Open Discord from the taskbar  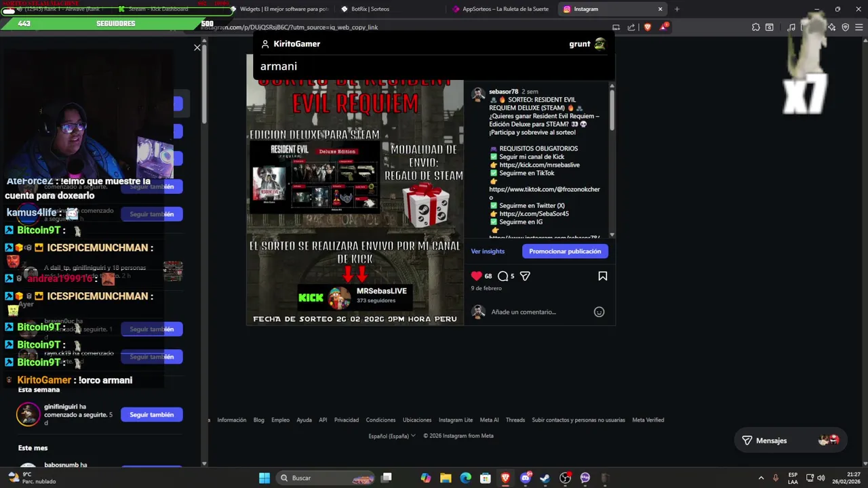click(526, 478)
